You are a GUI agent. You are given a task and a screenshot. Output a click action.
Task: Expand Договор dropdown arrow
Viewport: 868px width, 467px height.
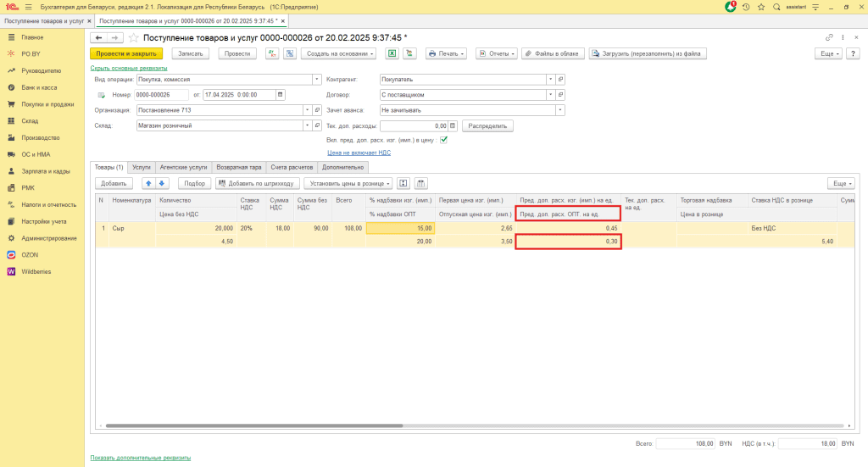550,95
